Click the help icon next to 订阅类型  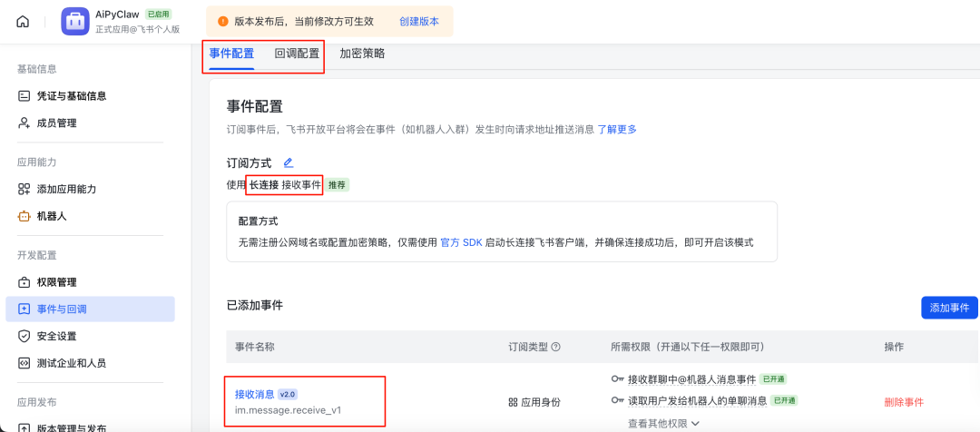(x=556, y=347)
